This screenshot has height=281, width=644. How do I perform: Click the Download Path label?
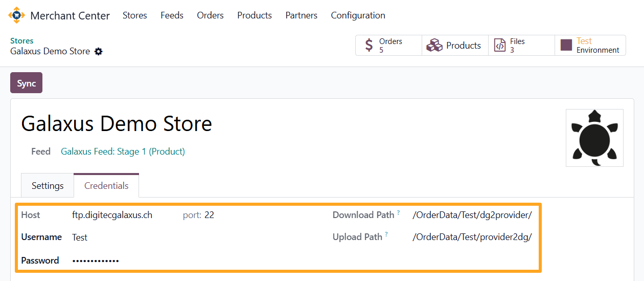(363, 215)
